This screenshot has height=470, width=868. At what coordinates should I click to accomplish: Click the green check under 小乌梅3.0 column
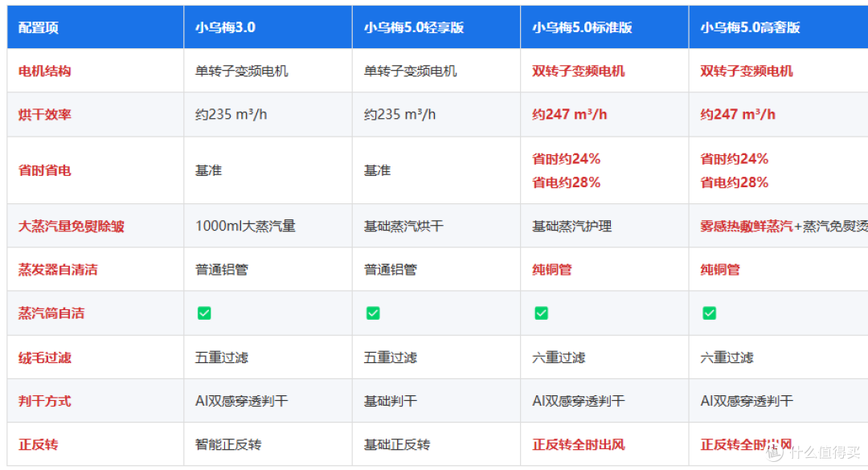pos(204,313)
